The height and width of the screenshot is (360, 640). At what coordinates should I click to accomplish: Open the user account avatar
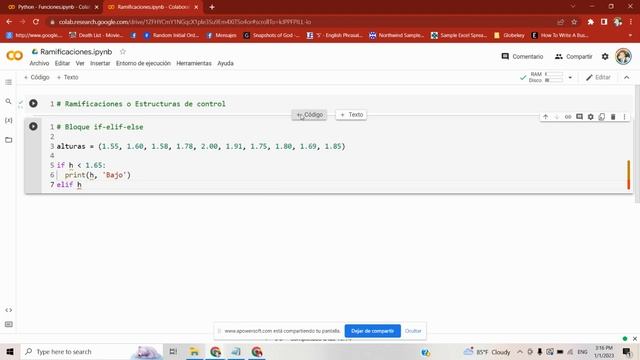tap(623, 56)
